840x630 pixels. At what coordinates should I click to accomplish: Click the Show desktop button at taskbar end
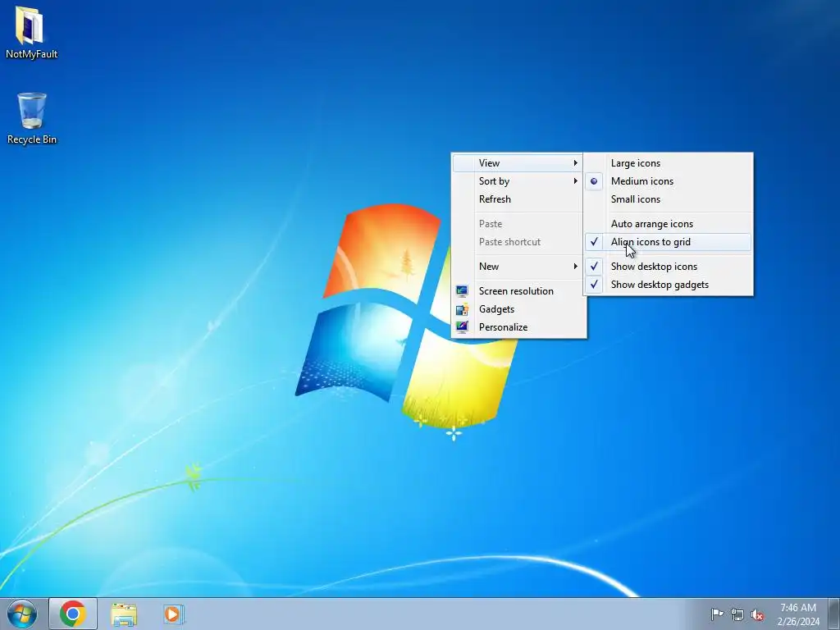coord(834,614)
